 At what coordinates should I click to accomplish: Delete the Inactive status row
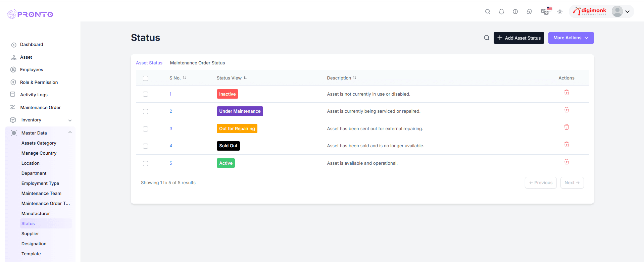pos(566,93)
